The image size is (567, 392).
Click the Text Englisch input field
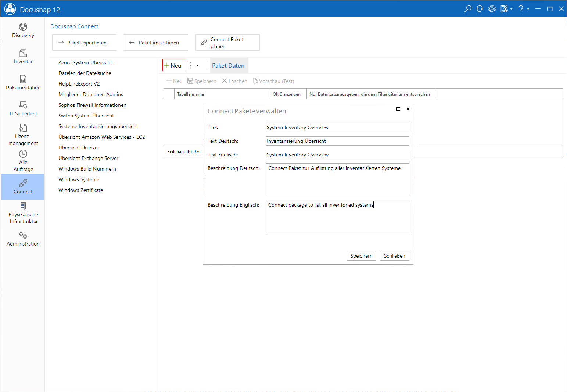[x=337, y=155]
